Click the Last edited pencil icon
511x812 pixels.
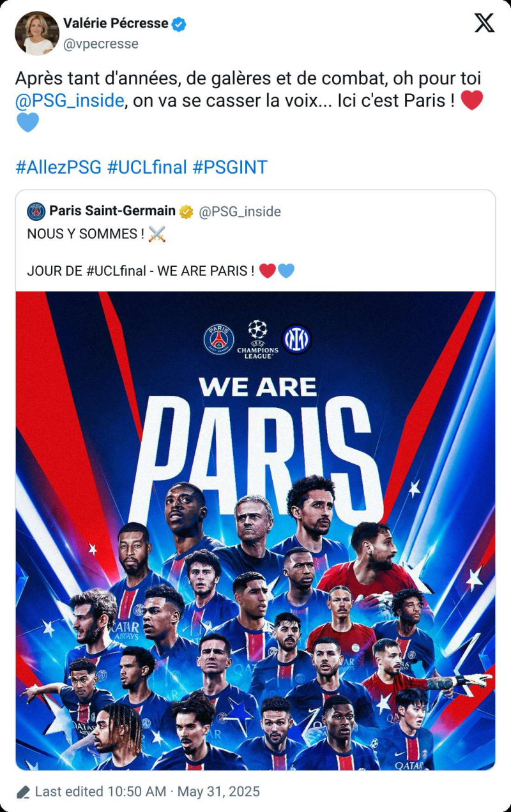click(x=23, y=792)
